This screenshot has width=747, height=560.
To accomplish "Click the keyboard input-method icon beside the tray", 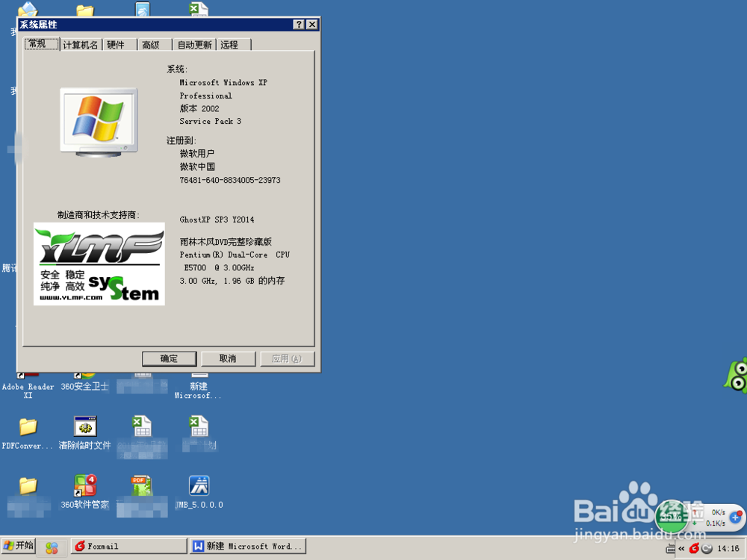I will tap(670, 549).
